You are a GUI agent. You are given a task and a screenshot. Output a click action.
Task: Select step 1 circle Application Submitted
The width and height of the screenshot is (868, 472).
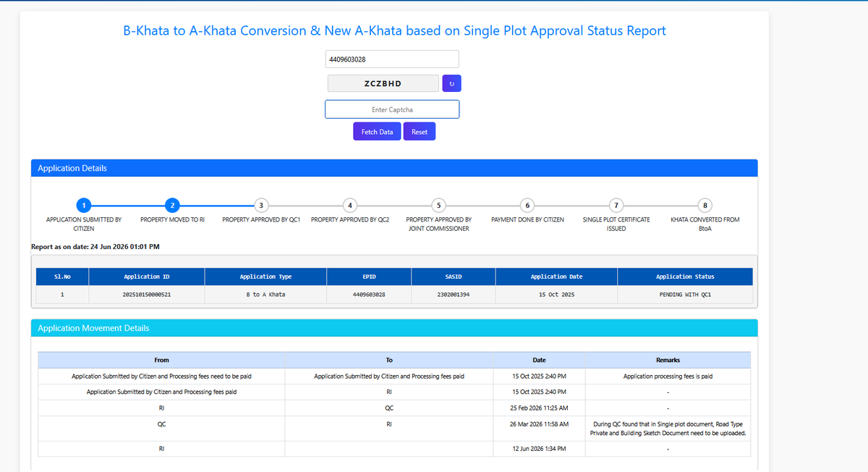click(x=83, y=204)
